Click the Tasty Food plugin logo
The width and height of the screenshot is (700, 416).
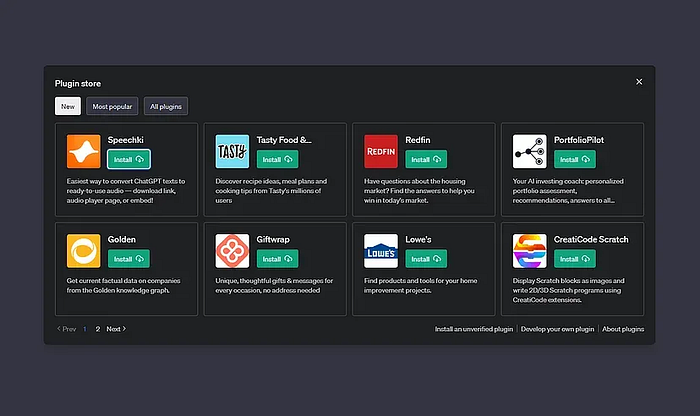coord(232,151)
